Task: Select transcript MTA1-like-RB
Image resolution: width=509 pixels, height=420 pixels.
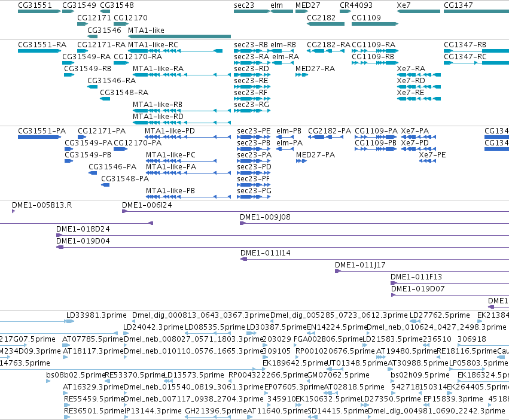Action: click(x=182, y=111)
